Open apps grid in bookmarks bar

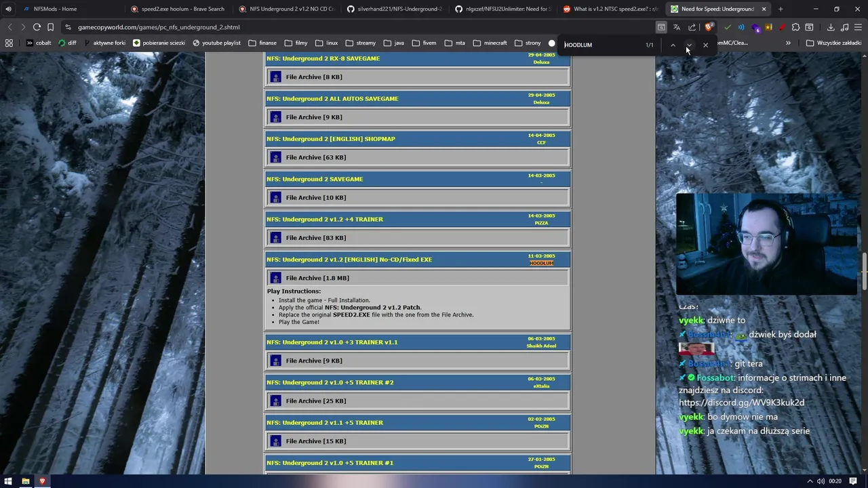pyautogui.click(x=9, y=43)
